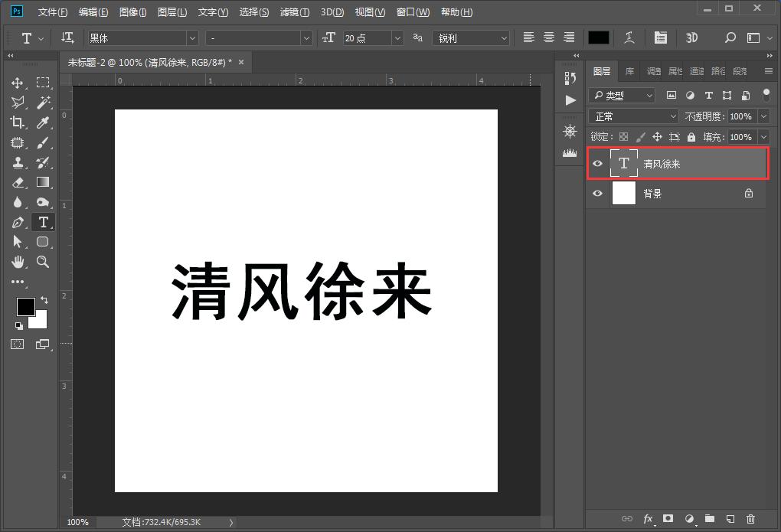Screen dimensions: 781x532
Task: Switch to the 通道 panel tab
Action: 696,70
